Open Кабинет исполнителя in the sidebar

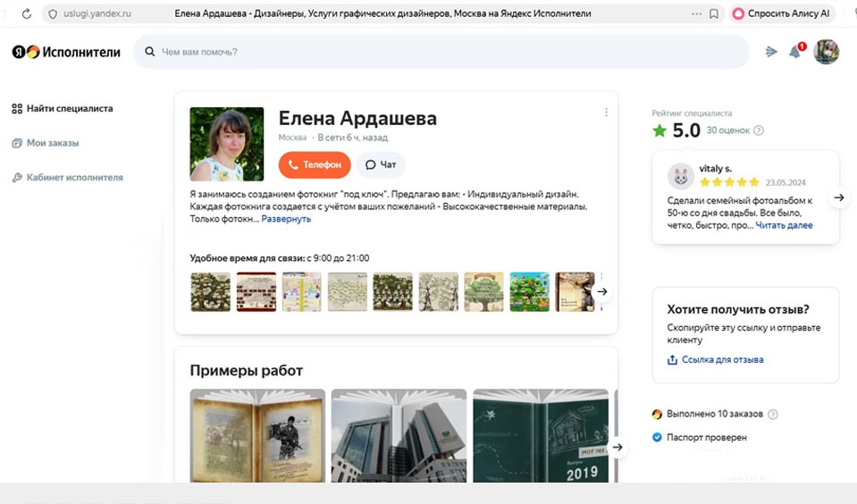(x=67, y=177)
